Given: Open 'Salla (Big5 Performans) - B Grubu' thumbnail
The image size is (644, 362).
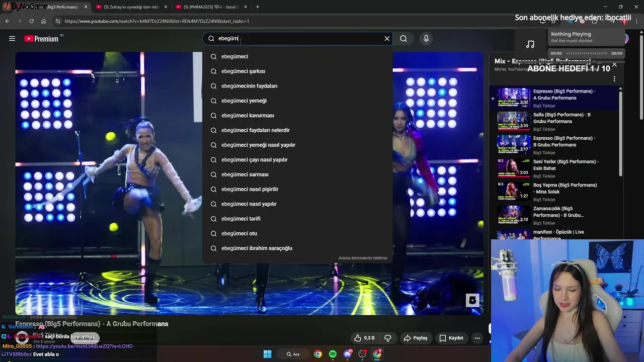Looking at the screenshot, I should click(514, 121).
